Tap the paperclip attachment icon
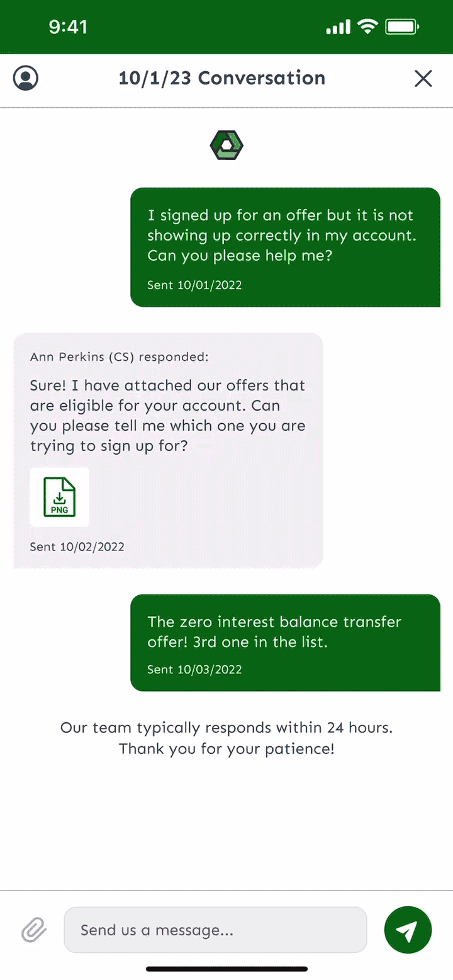Image resolution: width=453 pixels, height=980 pixels. click(34, 930)
